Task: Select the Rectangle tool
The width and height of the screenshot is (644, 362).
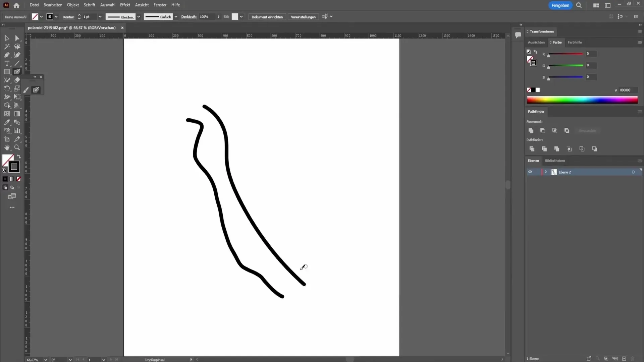Action: click(x=7, y=72)
